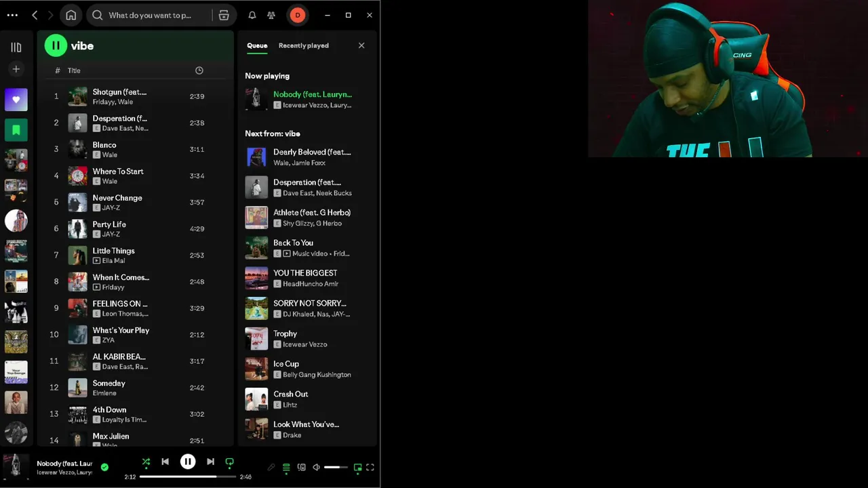The width and height of the screenshot is (868, 488).
Task: Open now playing album cover in bottom bar
Action: (x=16, y=467)
